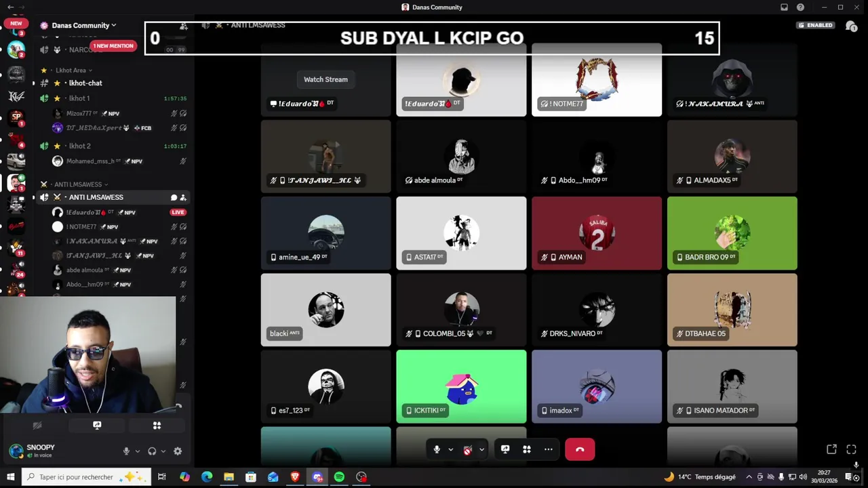Open User Settings gear

coord(178,451)
